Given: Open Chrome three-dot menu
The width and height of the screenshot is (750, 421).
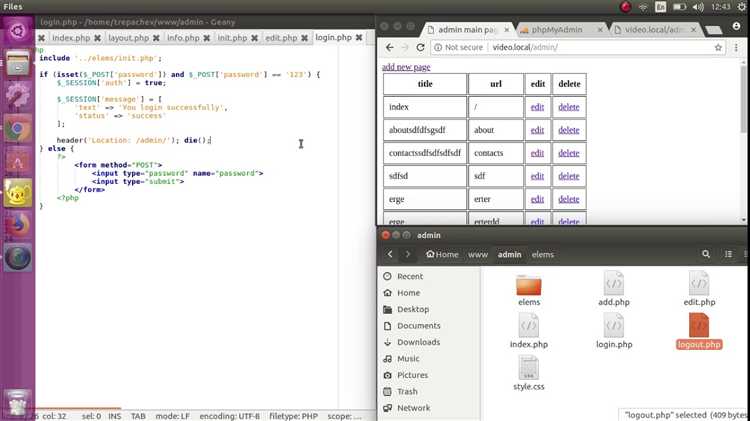Looking at the screenshot, I should 736,47.
